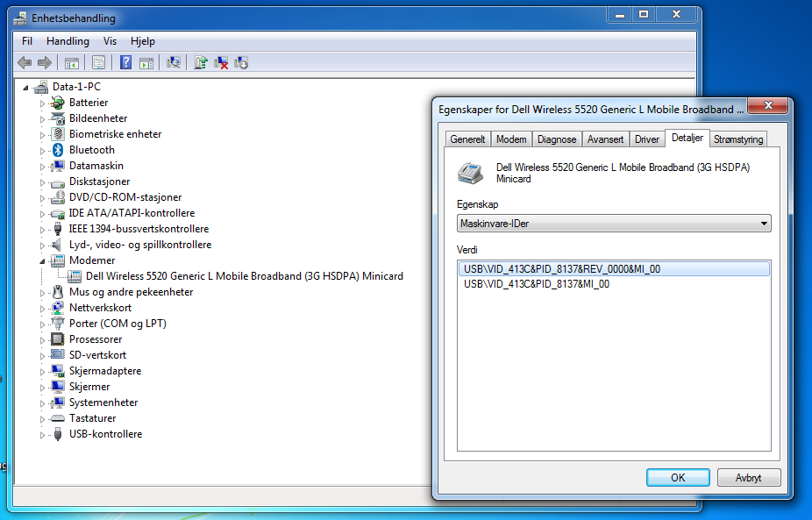
Task: Click the Bildeenheter camera icon
Action: [58, 118]
